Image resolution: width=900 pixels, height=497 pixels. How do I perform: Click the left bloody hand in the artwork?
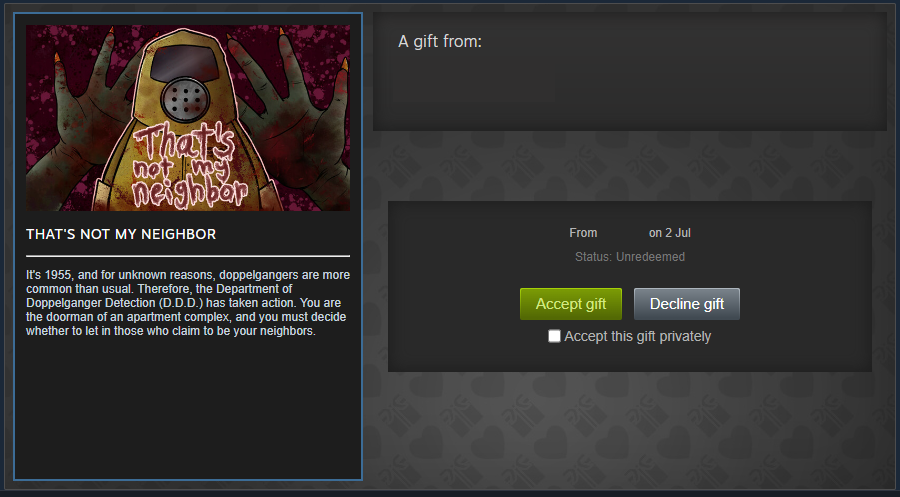[x=79, y=121]
